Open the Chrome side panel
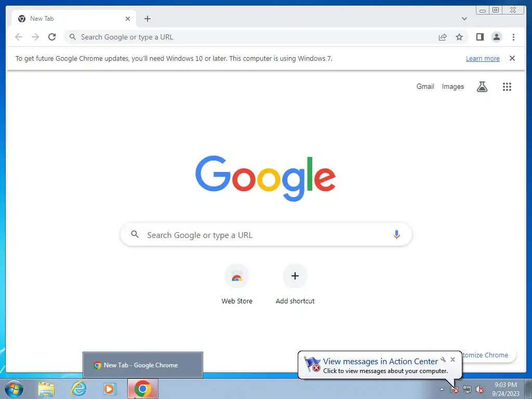The image size is (532, 399). (480, 37)
